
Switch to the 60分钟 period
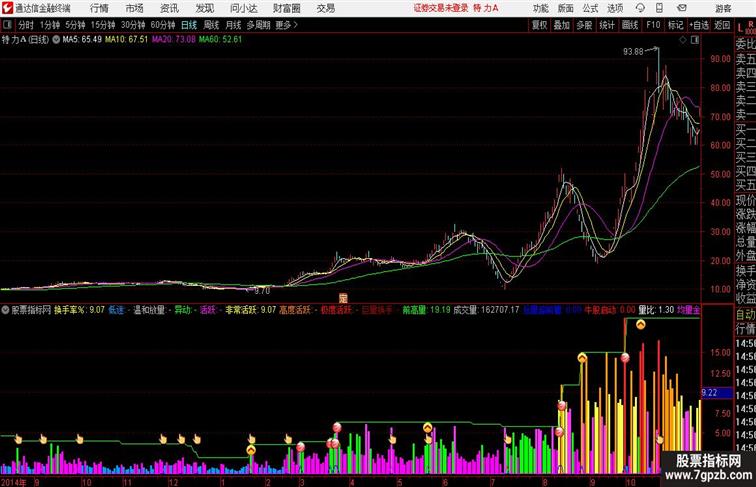coord(163,25)
